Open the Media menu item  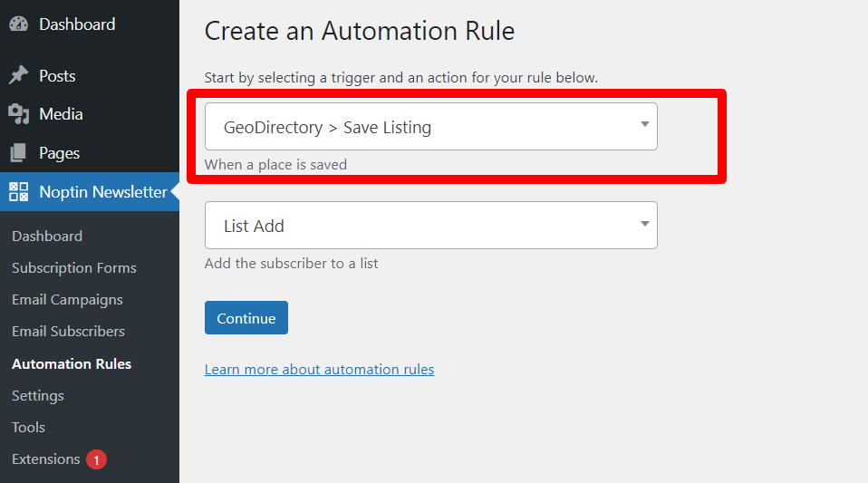tap(61, 114)
